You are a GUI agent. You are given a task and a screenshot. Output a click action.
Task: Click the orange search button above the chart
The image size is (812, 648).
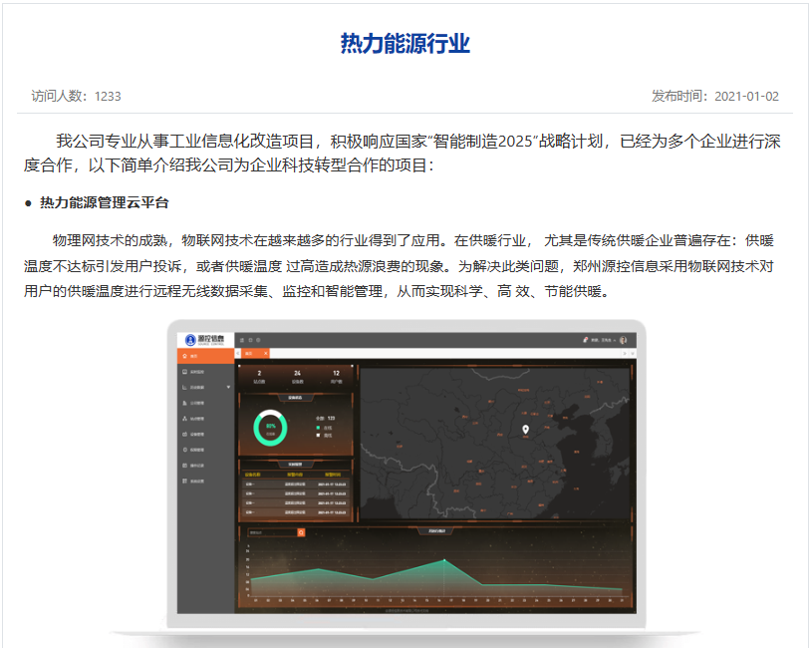301,532
